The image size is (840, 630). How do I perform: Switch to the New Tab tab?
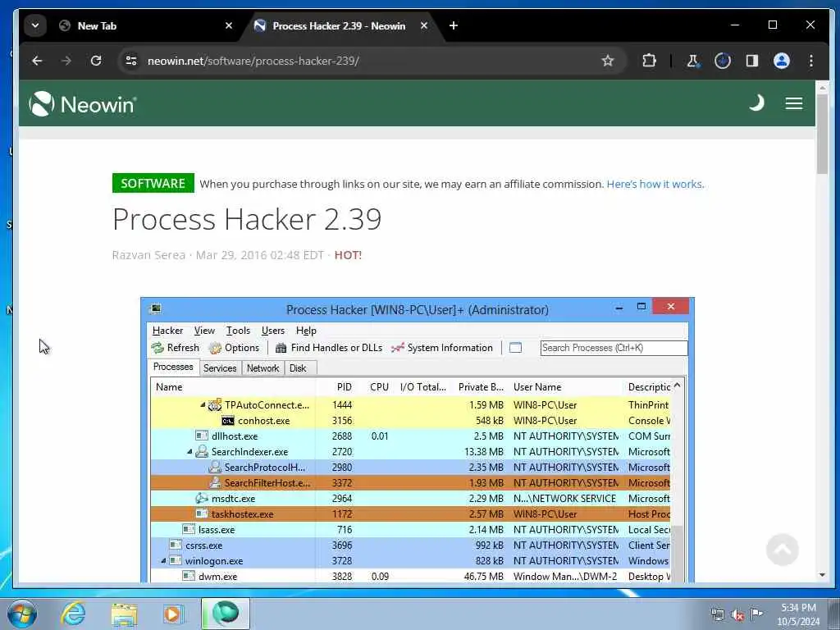pyautogui.click(x=146, y=25)
